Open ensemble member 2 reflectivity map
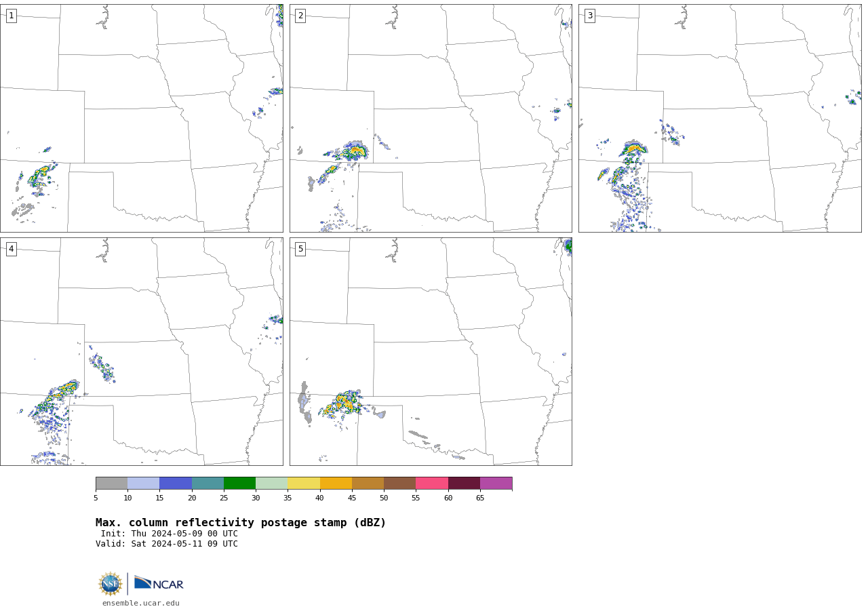This screenshot has width=868, height=611. [x=431, y=118]
